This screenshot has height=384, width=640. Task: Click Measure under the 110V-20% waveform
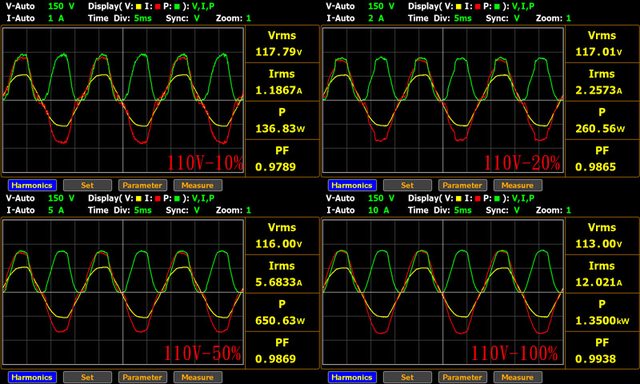[518, 185]
